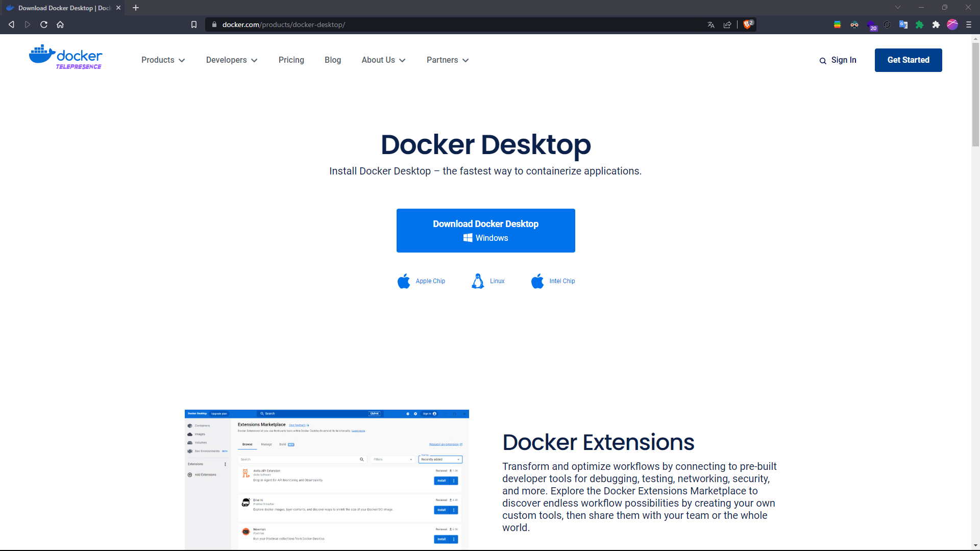Select the Apple Chip download option
Screen dimensions: 980x551
[x=421, y=281]
